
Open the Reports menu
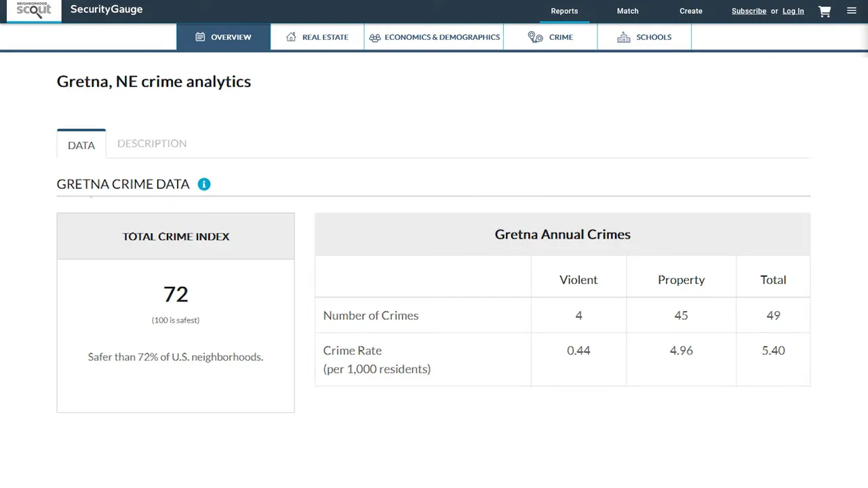pos(564,11)
